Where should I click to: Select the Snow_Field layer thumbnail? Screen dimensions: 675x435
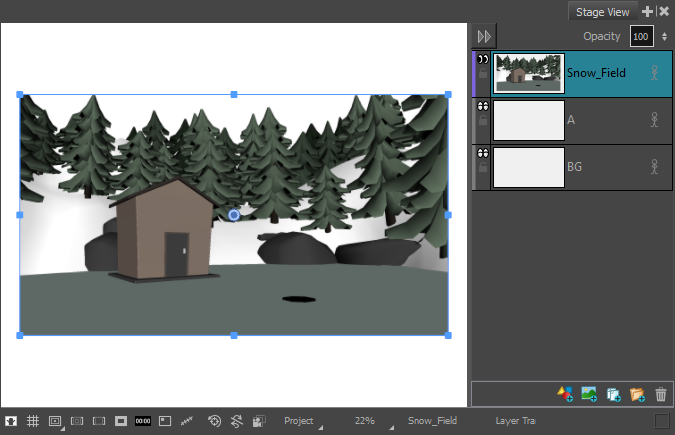529,73
